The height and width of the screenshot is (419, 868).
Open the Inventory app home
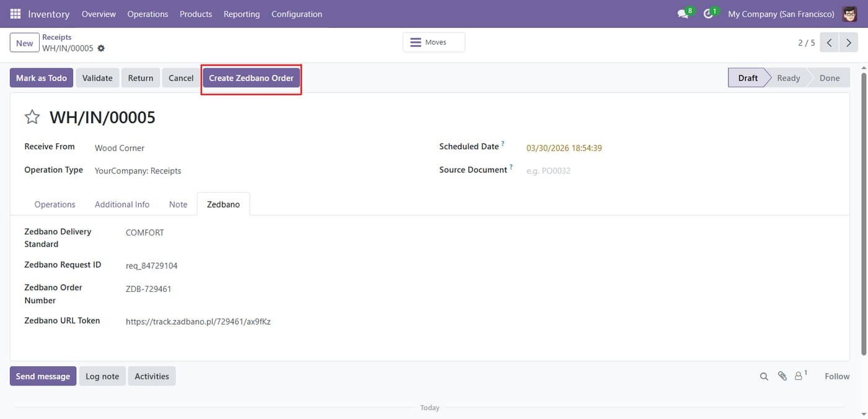pos(48,14)
